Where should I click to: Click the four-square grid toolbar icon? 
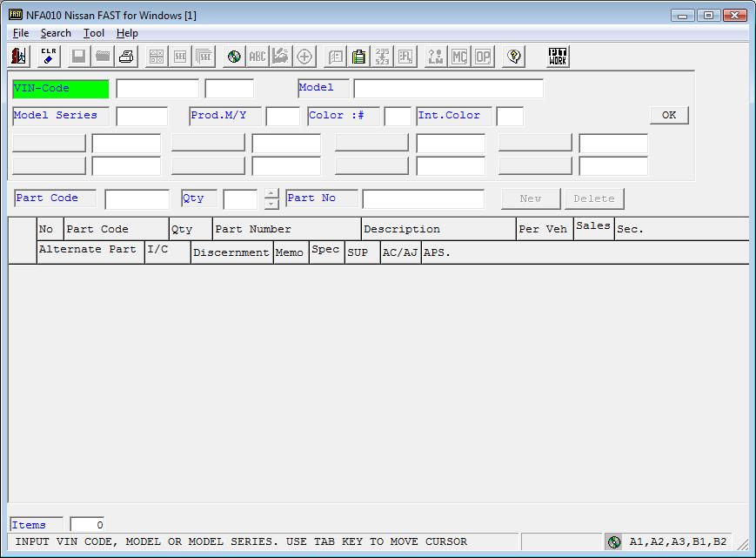pos(157,57)
